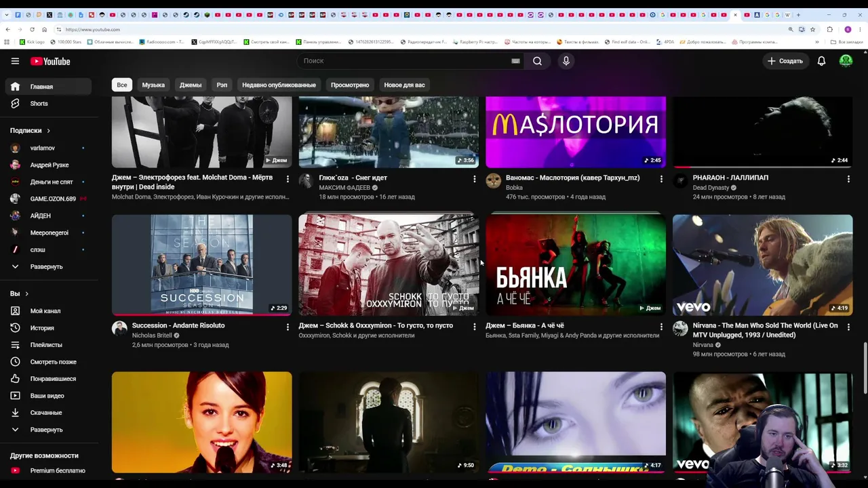Screen dimensions: 868x488
Task: Open the Деньги не спят subscription
Action: pyautogui.click(x=48, y=182)
